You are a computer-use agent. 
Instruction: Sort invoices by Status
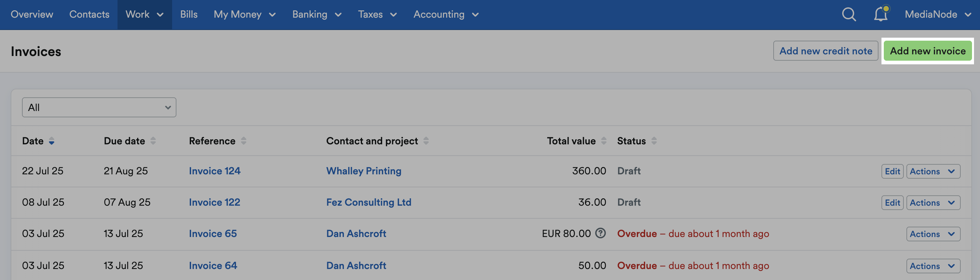pos(653,141)
